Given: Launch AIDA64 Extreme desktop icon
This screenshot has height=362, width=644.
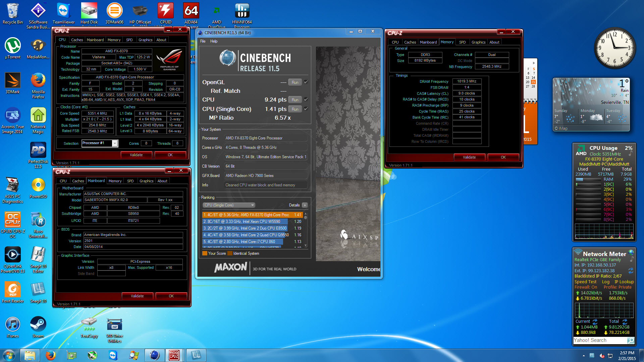Looking at the screenshot, I should click(191, 16).
